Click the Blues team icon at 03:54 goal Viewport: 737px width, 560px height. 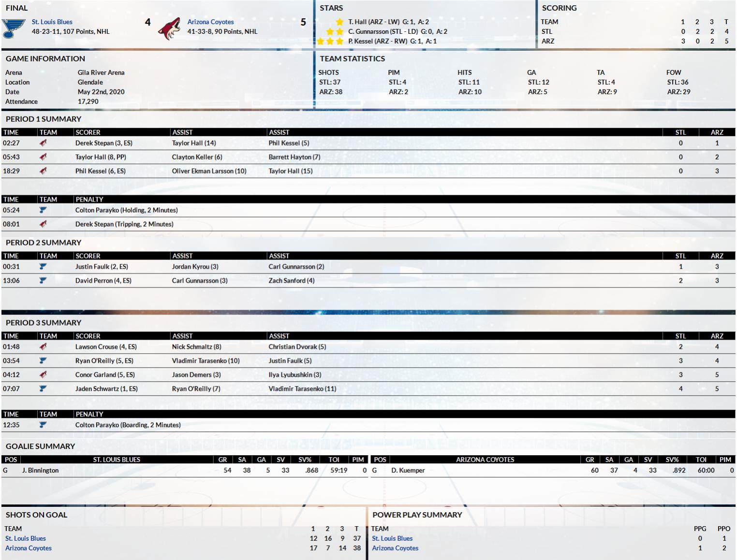[x=43, y=361]
